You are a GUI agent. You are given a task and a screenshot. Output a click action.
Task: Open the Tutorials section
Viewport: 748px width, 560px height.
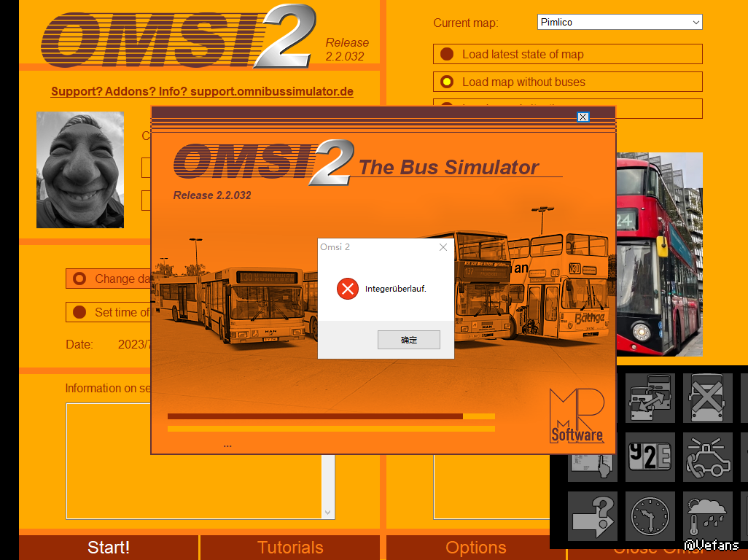click(290, 547)
